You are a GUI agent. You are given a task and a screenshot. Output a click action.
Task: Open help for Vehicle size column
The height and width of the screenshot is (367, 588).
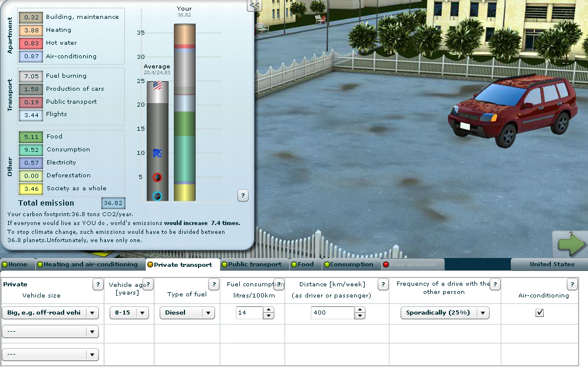(98, 285)
